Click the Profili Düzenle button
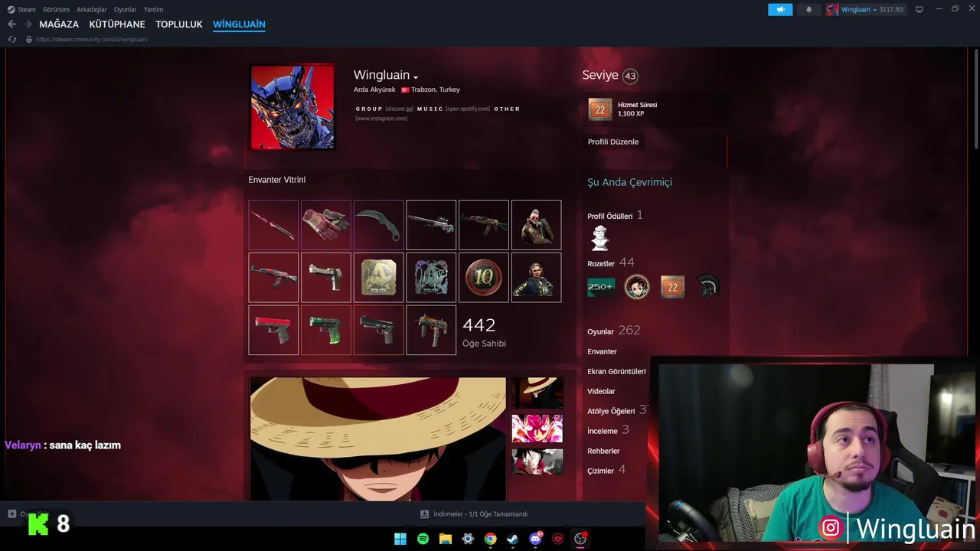This screenshot has height=551, width=980. 613,142
